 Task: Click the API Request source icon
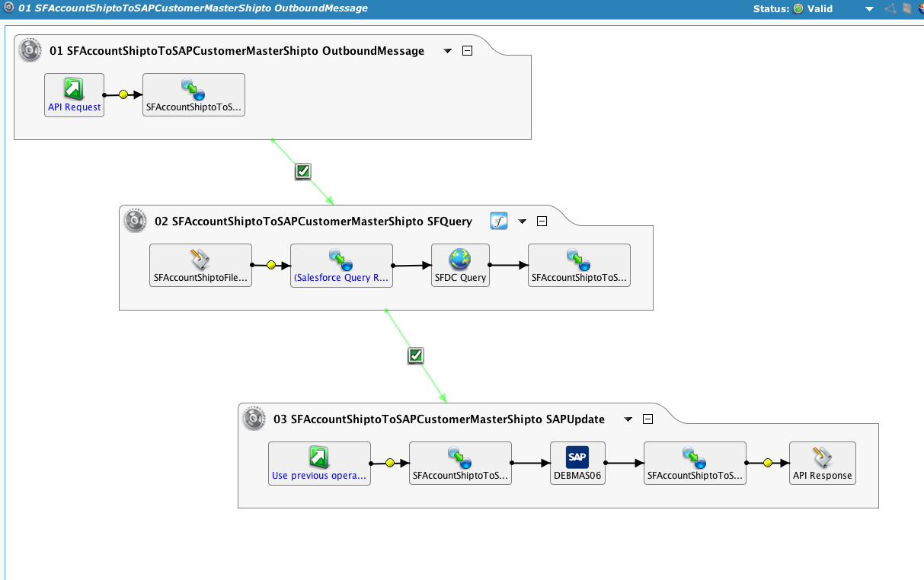74,91
